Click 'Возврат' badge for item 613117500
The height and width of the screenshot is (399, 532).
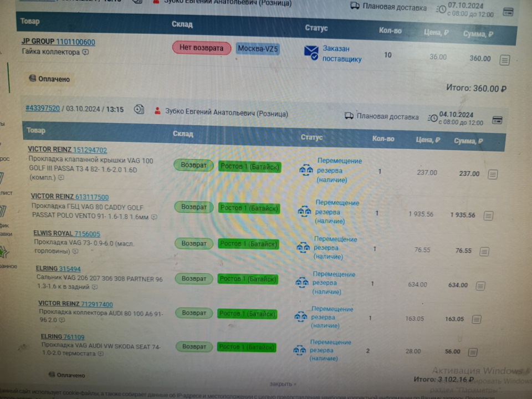click(x=193, y=207)
